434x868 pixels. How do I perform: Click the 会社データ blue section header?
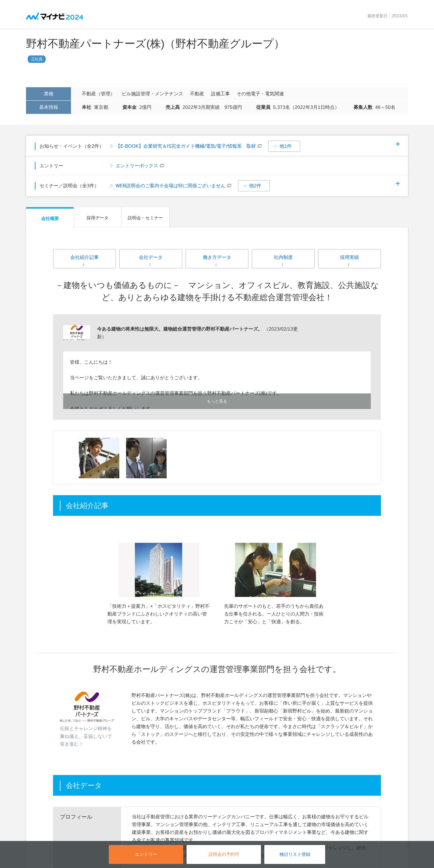click(217, 786)
